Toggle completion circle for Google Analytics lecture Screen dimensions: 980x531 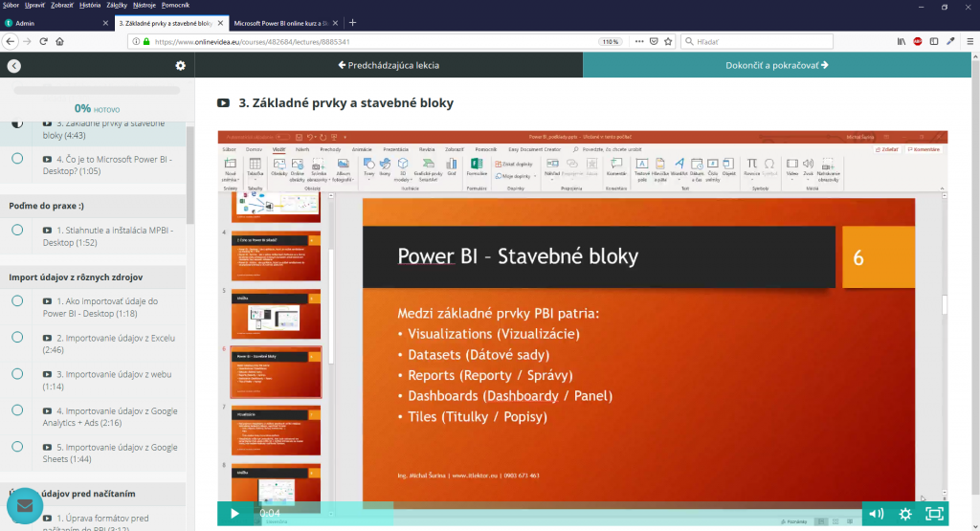coord(17,410)
